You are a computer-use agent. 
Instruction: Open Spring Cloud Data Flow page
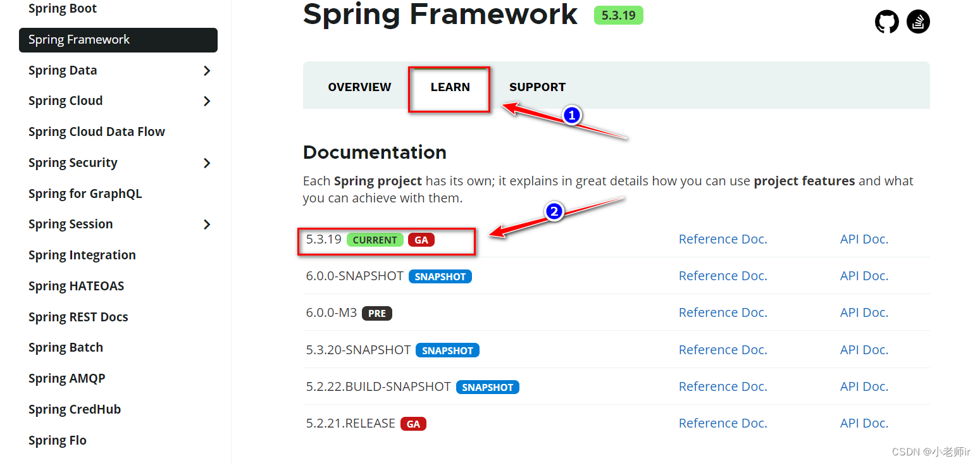[x=97, y=132]
